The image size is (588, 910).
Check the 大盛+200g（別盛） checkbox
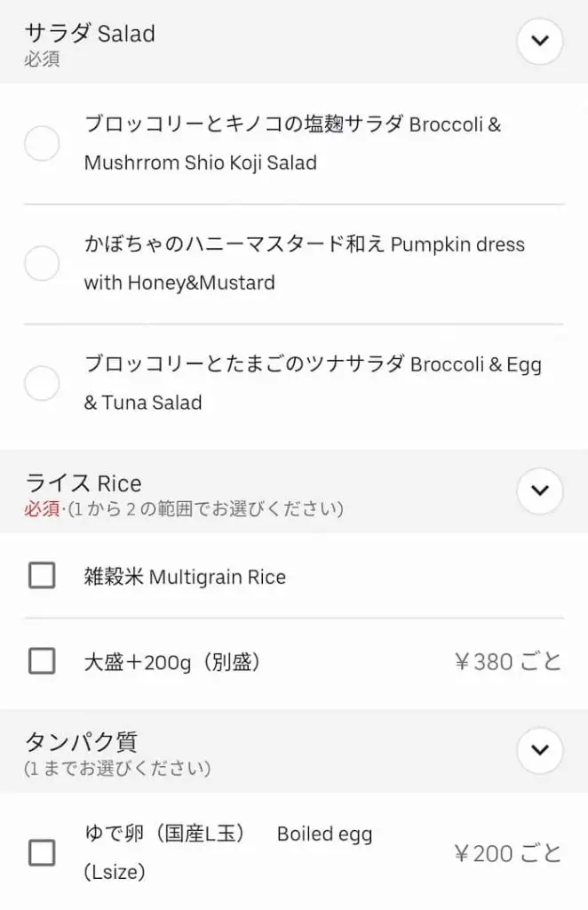(42, 660)
